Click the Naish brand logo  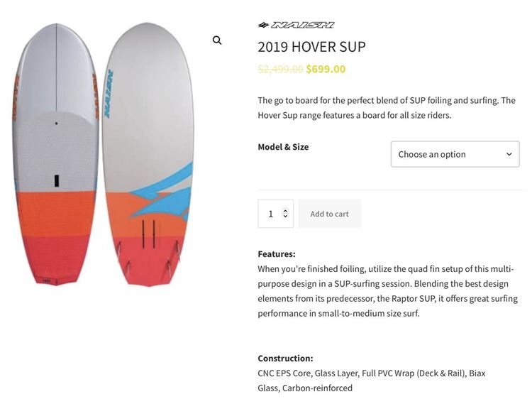pos(296,25)
